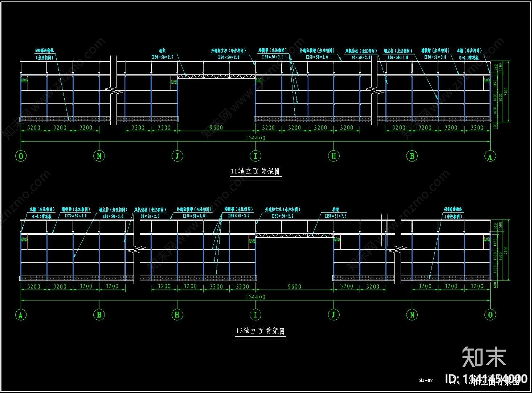Screen dimensions: 532x393
Task: Select the 600高砖砌体 label in the 11轴 elevation
Action: coord(45,51)
